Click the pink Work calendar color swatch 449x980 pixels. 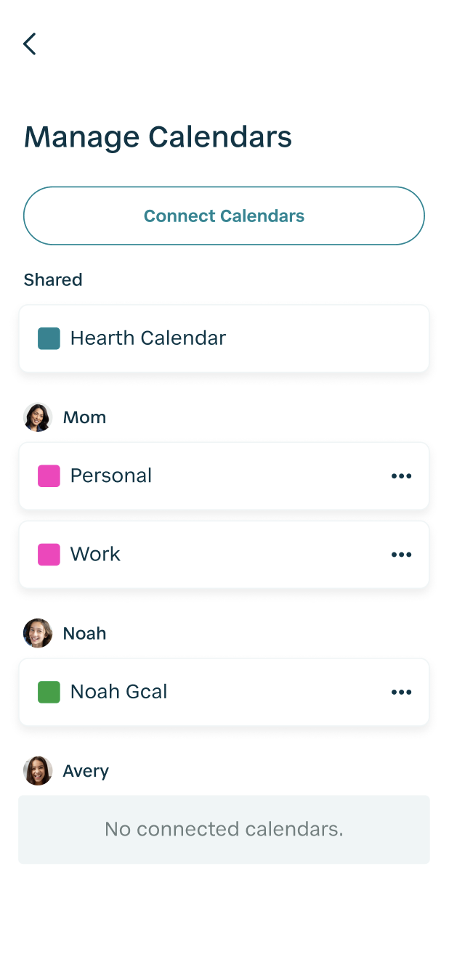coord(49,555)
